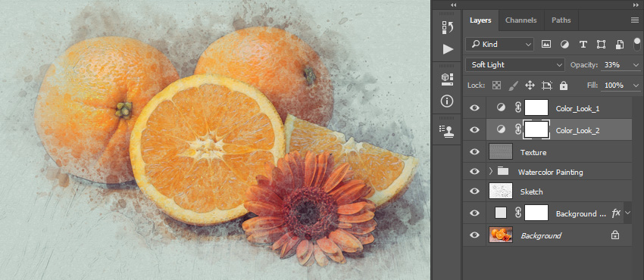The height and width of the screenshot is (280, 644).
Task: Select the italic Background layer name
Action: point(541,235)
